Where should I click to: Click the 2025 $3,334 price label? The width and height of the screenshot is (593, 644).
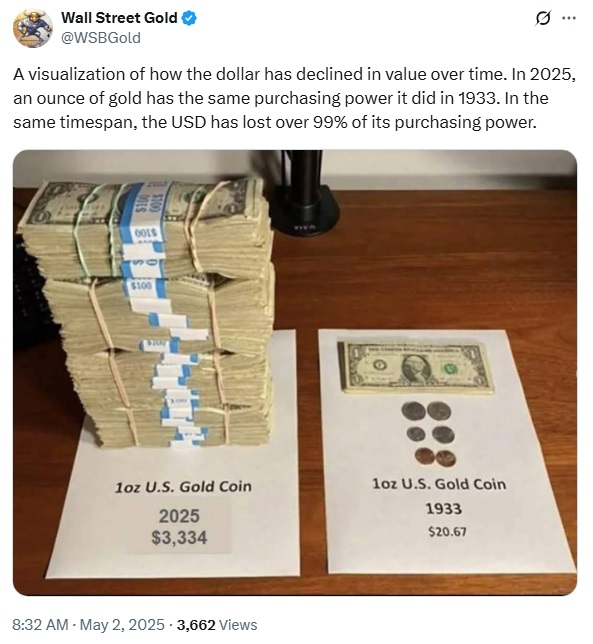pos(179,527)
